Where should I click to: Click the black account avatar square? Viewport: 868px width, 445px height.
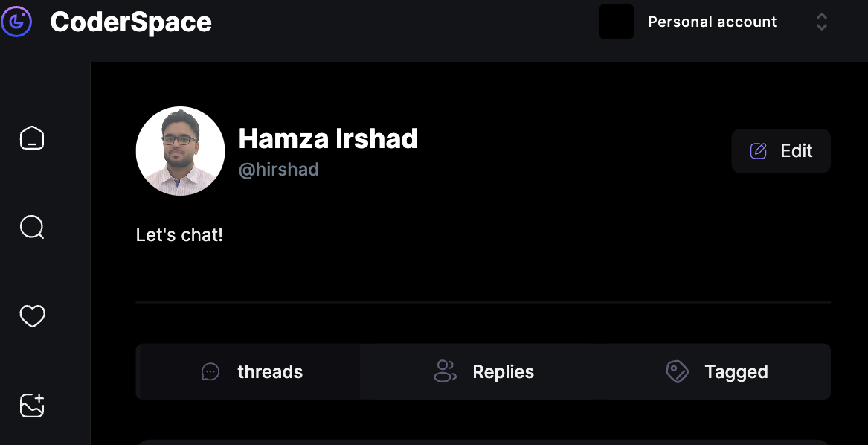click(617, 22)
